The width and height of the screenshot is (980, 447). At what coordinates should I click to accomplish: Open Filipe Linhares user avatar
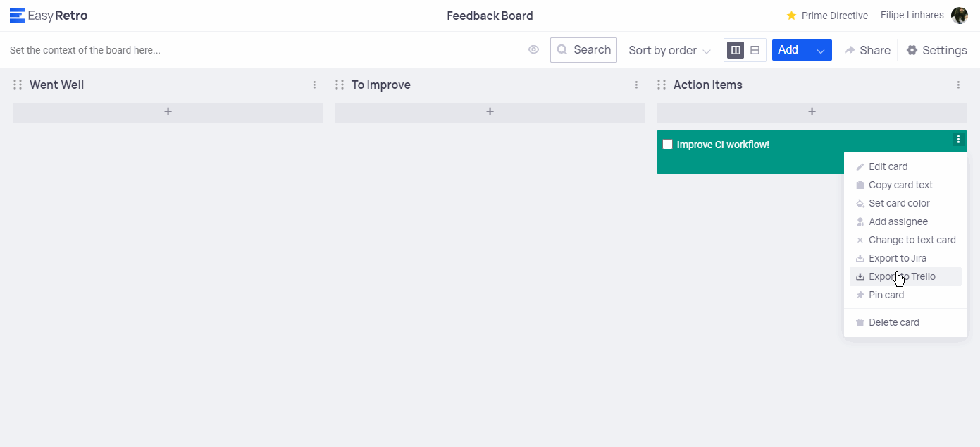click(x=959, y=16)
